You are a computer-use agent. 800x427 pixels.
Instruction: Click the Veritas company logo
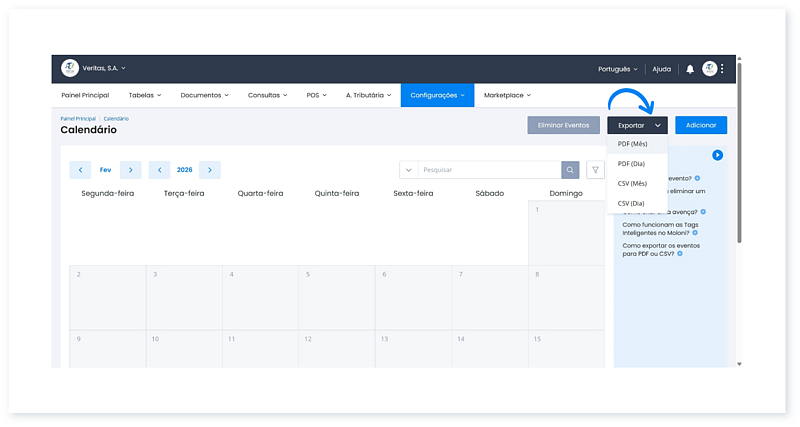(69, 68)
